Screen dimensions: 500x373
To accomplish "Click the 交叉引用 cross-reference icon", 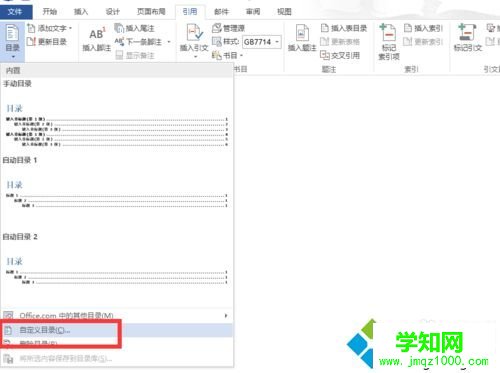I will pos(325,55).
